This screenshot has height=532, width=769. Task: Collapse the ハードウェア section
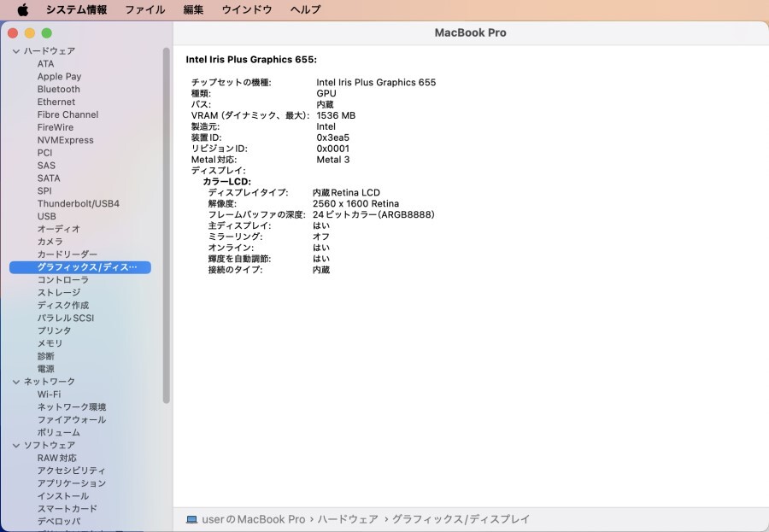(x=16, y=51)
